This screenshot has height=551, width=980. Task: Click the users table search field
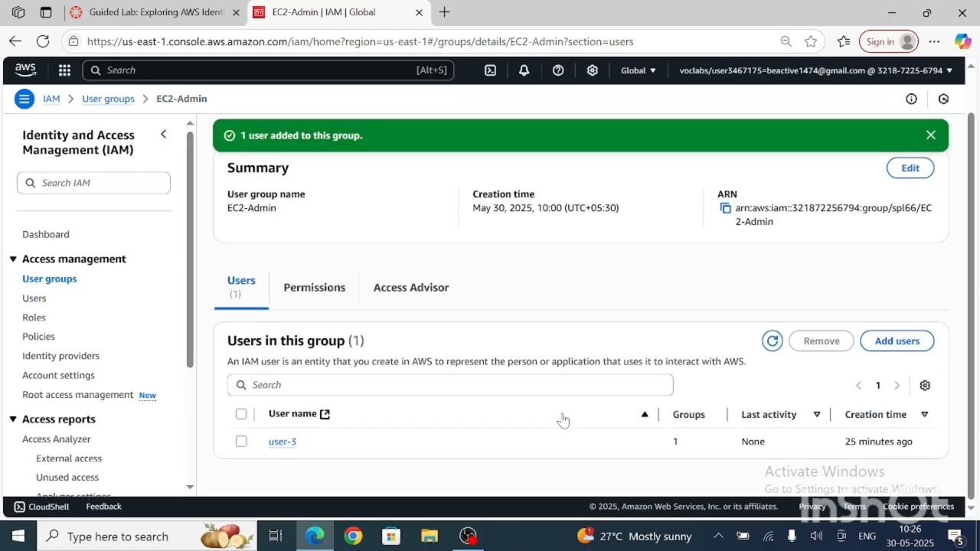click(x=450, y=385)
